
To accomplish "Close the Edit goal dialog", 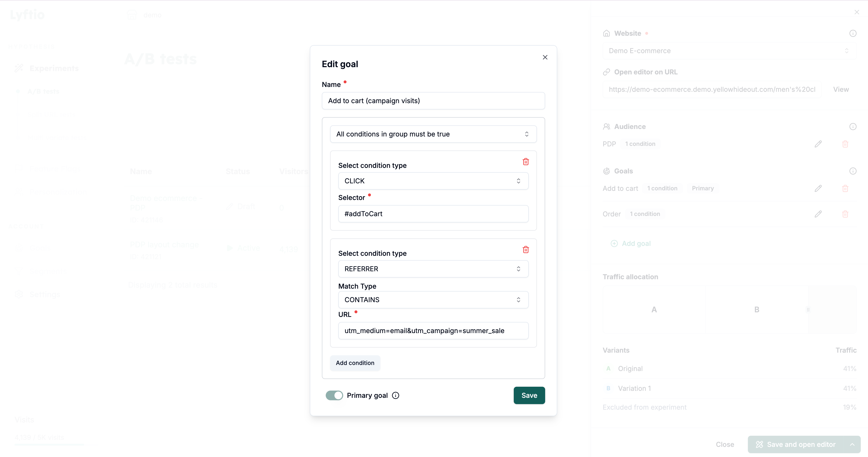I will (545, 57).
